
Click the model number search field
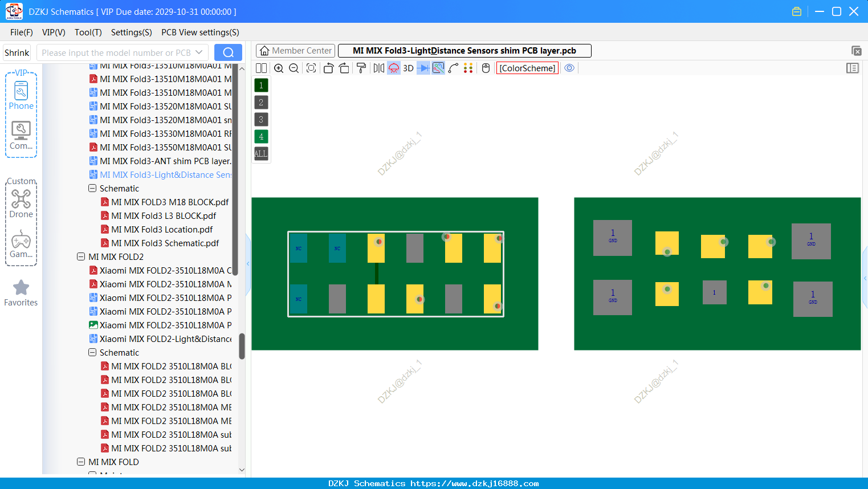(116, 52)
